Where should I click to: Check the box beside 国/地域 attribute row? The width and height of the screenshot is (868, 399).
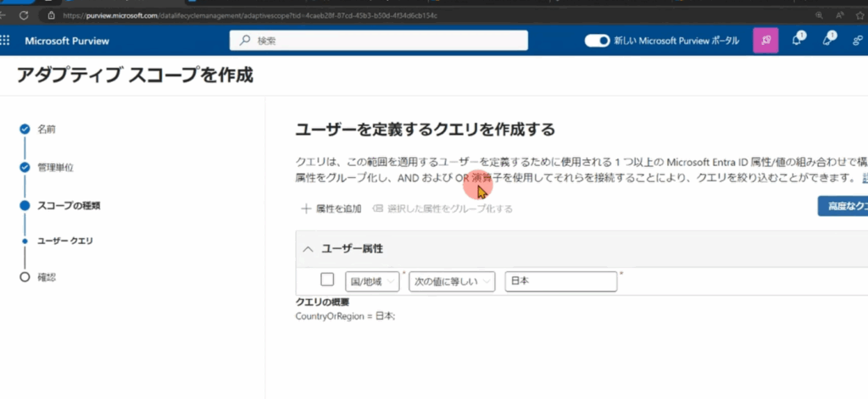tap(327, 280)
